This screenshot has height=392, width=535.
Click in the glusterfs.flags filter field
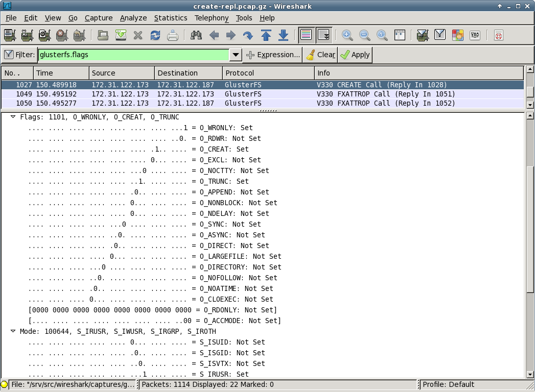[x=133, y=55]
